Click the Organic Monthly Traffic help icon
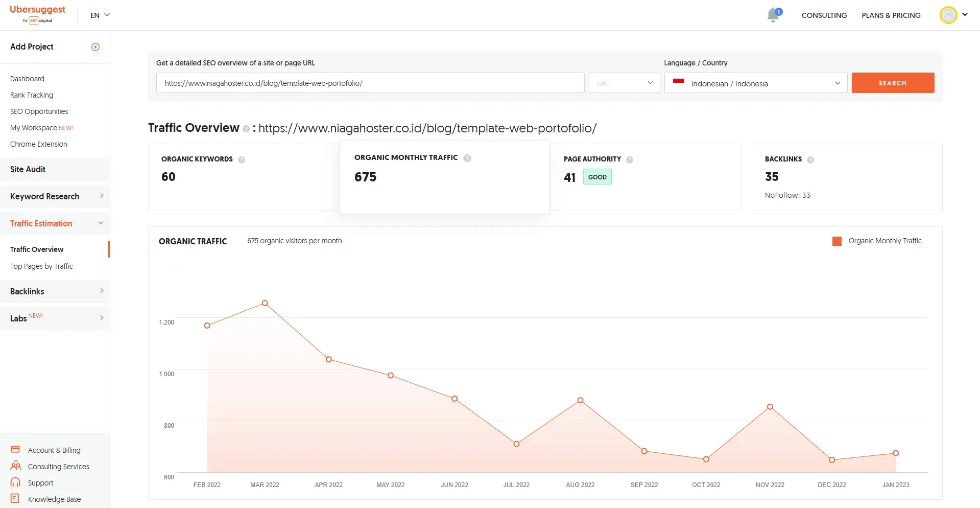The height and width of the screenshot is (508, 980). tap(467, 158)
